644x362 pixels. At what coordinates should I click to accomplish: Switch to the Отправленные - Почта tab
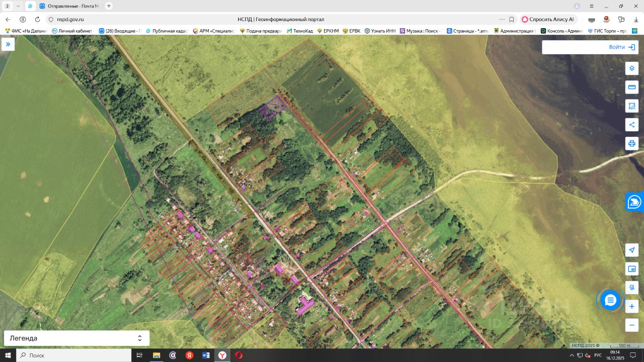[69, 6]
